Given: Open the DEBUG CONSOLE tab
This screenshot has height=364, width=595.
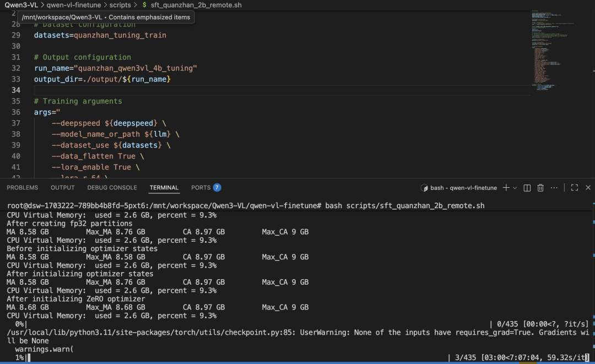Looking at the screenshot, I should click(x=112, y=188).
